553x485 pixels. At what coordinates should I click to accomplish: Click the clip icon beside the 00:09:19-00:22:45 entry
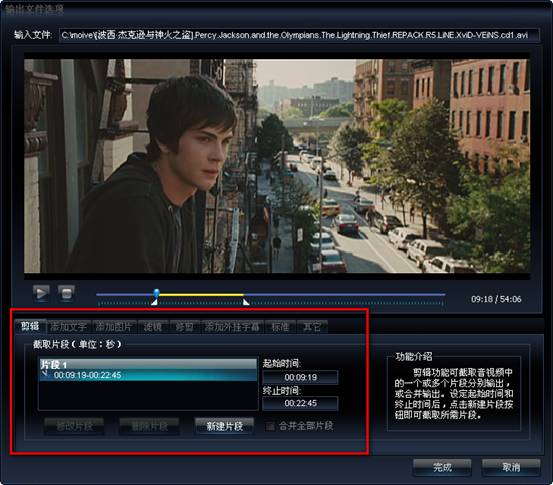(45, 374)
